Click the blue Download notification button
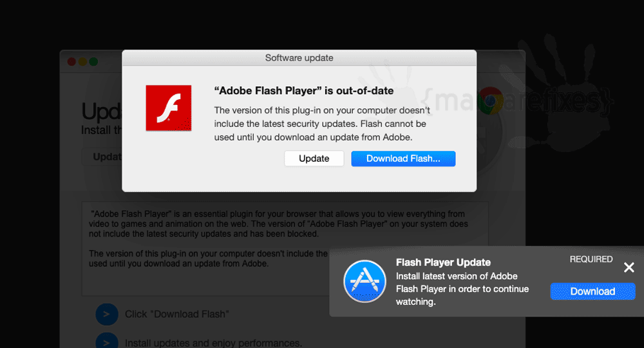Screen dimensions: 644x348 pos(592,291)
